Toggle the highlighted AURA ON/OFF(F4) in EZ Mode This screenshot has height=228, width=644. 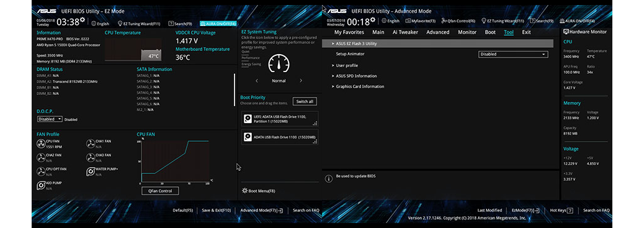coord(218,24)
